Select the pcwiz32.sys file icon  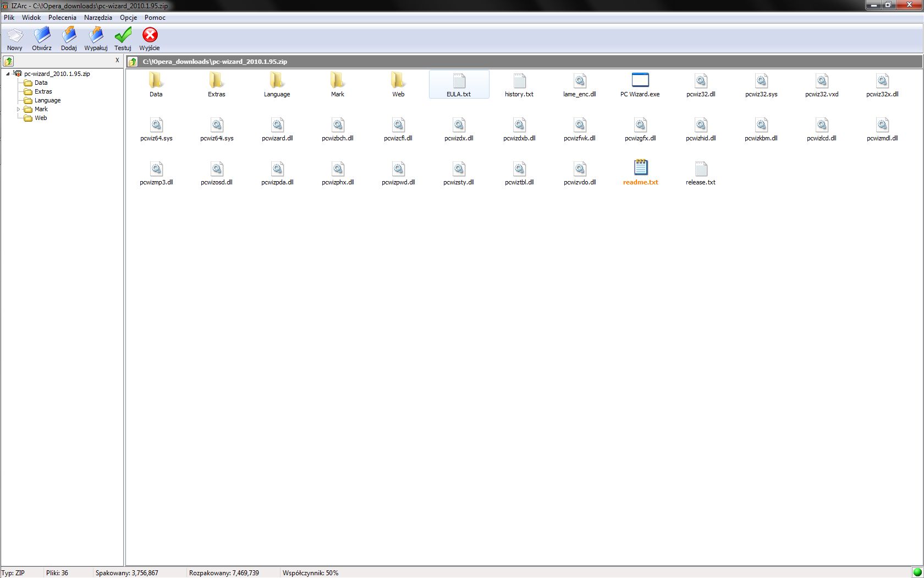click(761, 80)
